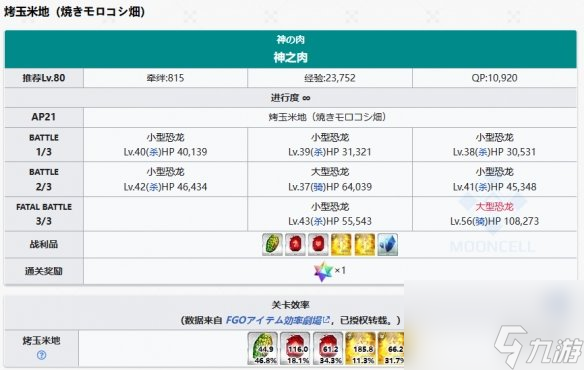The height and width of the screenshot is (370, 584).
Task: Click the gold gem efficiency icon showing 185.8
Action: point(361,349)
